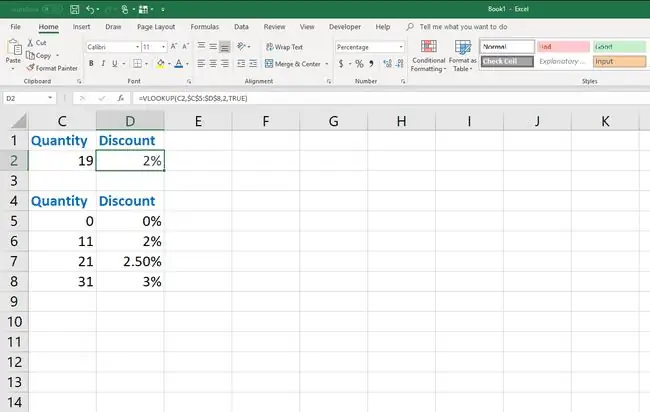
Task: Apply the Input cell style
Action: 619,61
